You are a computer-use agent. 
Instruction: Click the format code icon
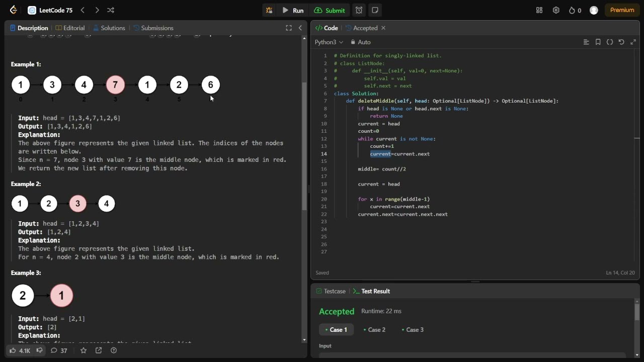coord(586,42)
